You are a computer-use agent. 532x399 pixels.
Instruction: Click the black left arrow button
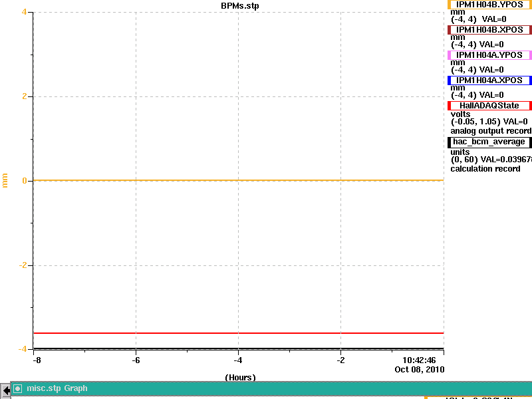[6, 390]
